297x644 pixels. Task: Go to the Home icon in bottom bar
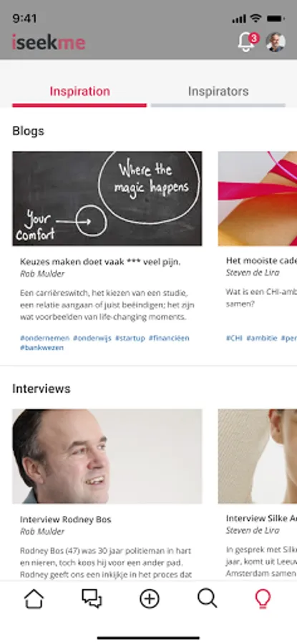point(34,598)
